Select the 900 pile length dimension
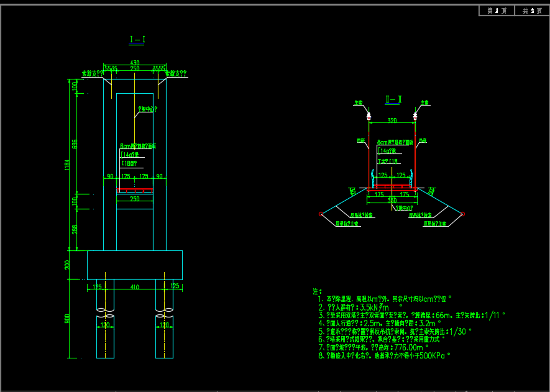The image size is (550, 392). coord(68,318)
